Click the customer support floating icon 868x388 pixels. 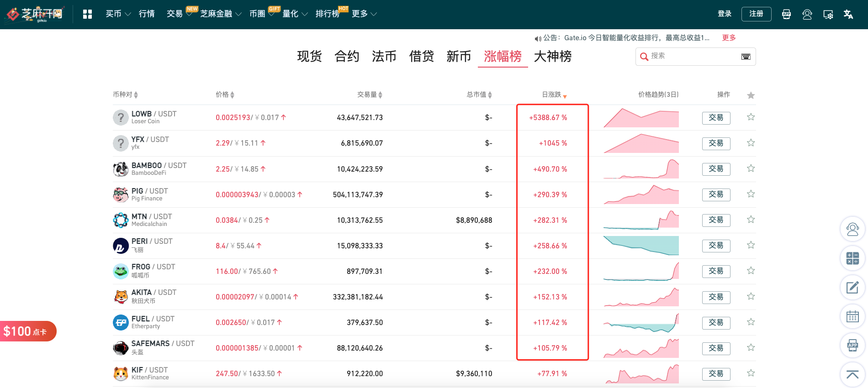pyautogui.click(x=852, y=229)
